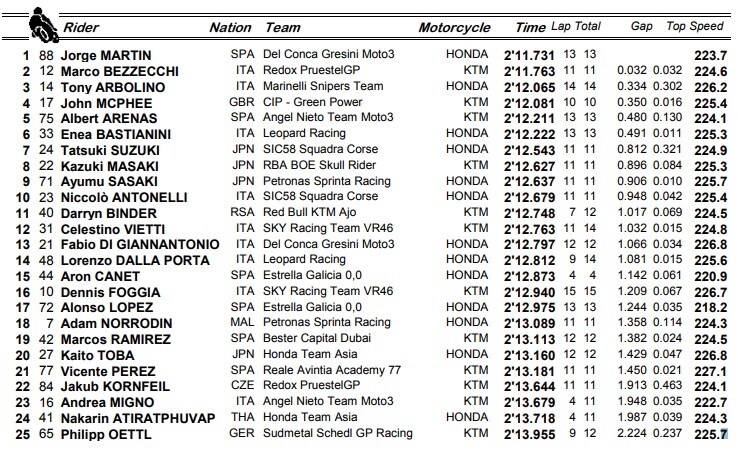Select Tony ARBOLINO's lap time 2'12.065
Image resolution: width=738 pixels, height=462 pixels.
[529, 88]
